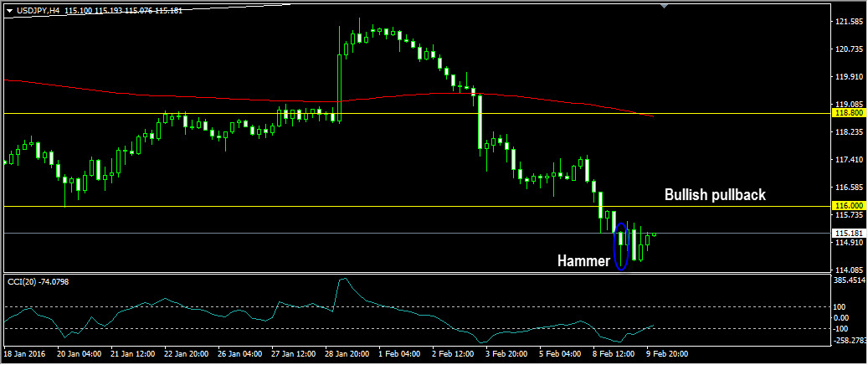Viewport: 868px width, 365px height.
Task: Click the CCI 100 level label
Action: click(x=840, y=308)
